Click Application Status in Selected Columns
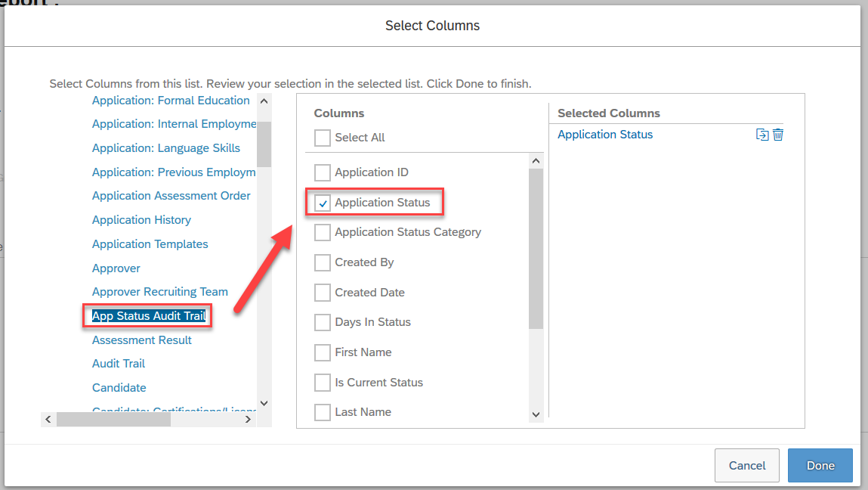The width and height of the screenshot is (868, 490). 605,135
